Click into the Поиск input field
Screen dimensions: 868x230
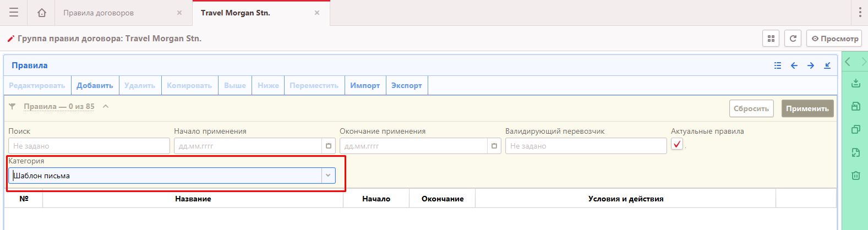coord(89,146)
